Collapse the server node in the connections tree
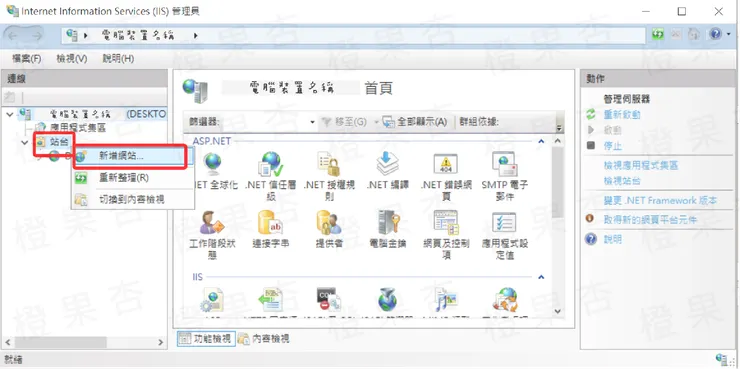Image resolution: width=740 pixels, height=369 pixels. tap(10, 114)
